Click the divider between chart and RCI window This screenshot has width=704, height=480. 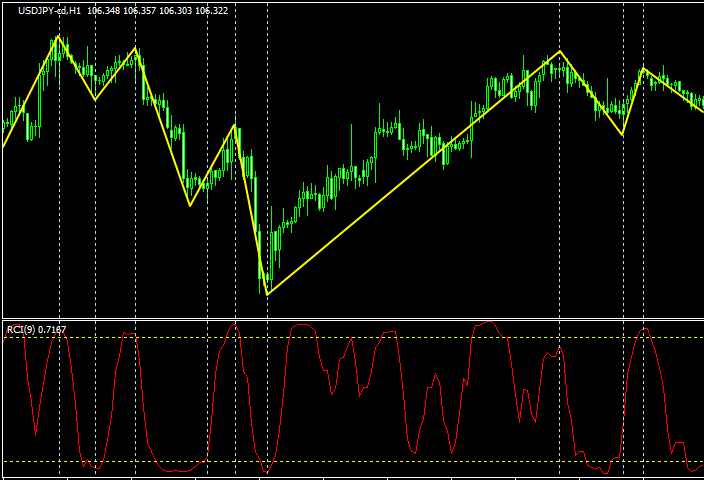[x=352, y=319]
